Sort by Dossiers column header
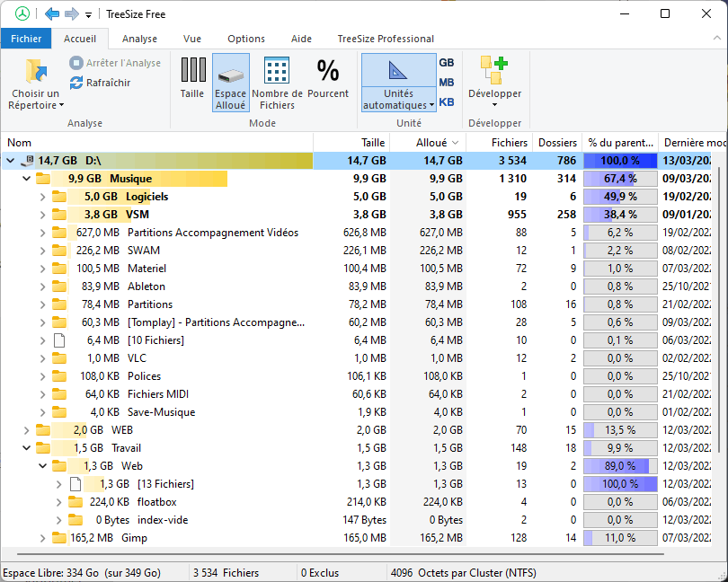The width and height of the screenshot is (728, 582). [x=557, y=143]
